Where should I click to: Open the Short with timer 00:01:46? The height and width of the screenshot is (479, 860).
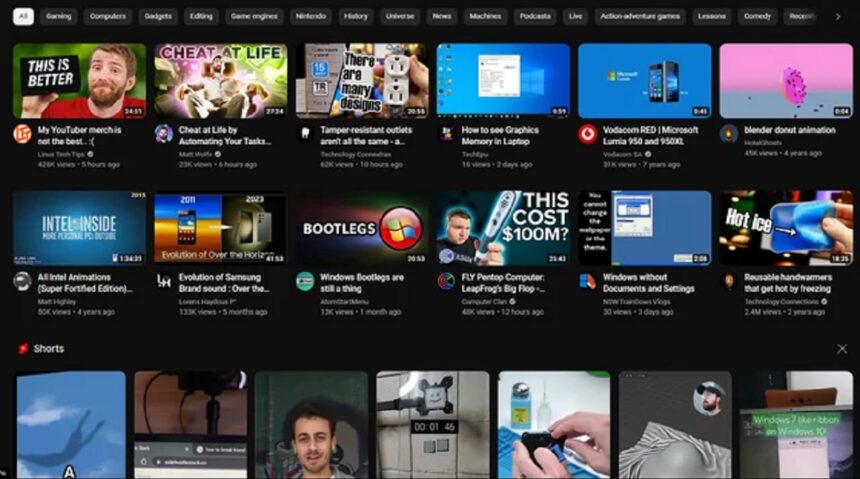433,425
